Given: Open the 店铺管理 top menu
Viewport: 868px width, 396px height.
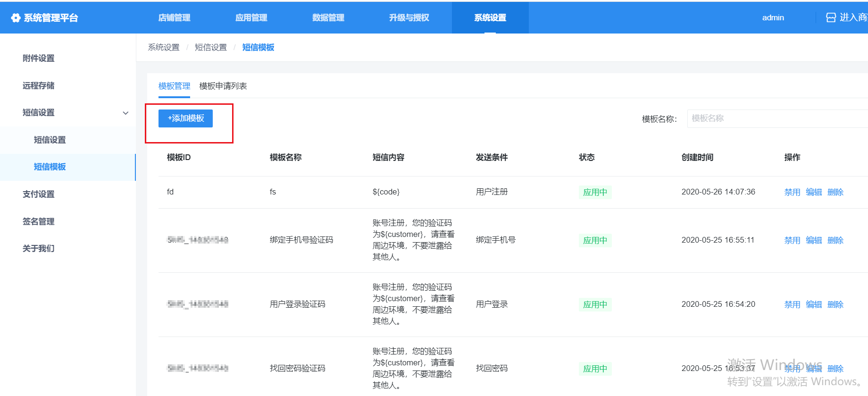Looking at the screenshot, I should (174, 17).
